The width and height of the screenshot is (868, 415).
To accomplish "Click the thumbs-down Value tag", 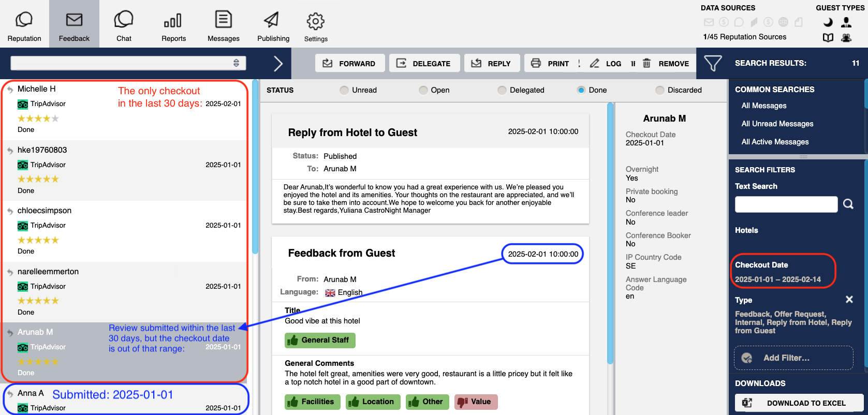I will 476,402.
